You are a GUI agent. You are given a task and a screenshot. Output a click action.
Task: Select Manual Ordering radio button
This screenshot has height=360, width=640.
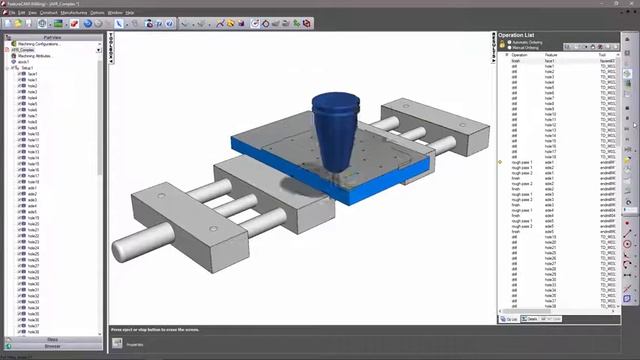[x=509, y=48]
